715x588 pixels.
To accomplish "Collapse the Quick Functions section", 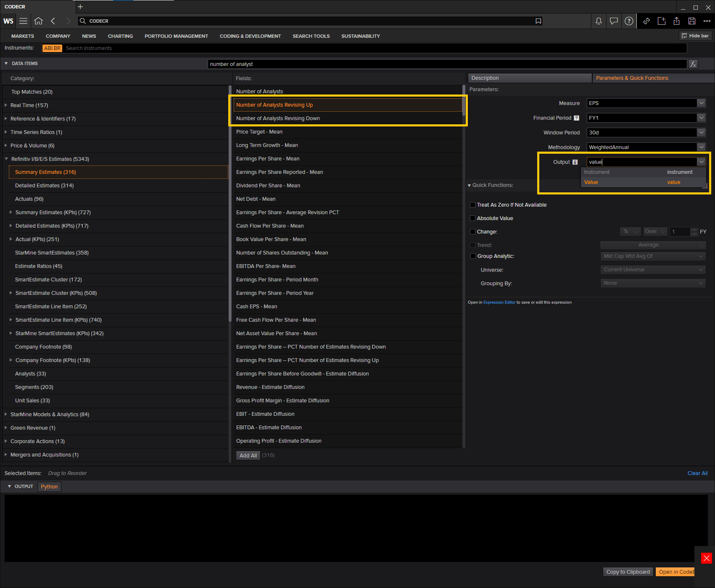I will point(469,185).
